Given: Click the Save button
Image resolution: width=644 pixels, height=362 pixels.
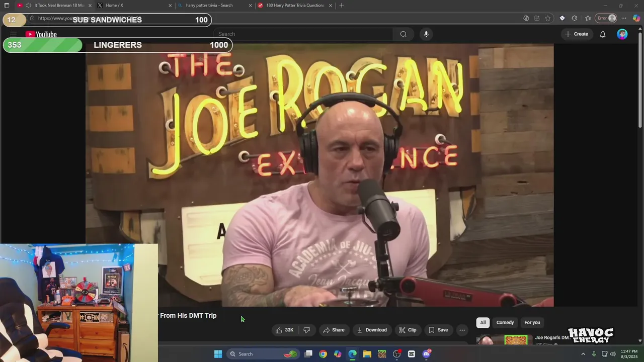Looking at the screenshot, I should click(x=438, y=330).
